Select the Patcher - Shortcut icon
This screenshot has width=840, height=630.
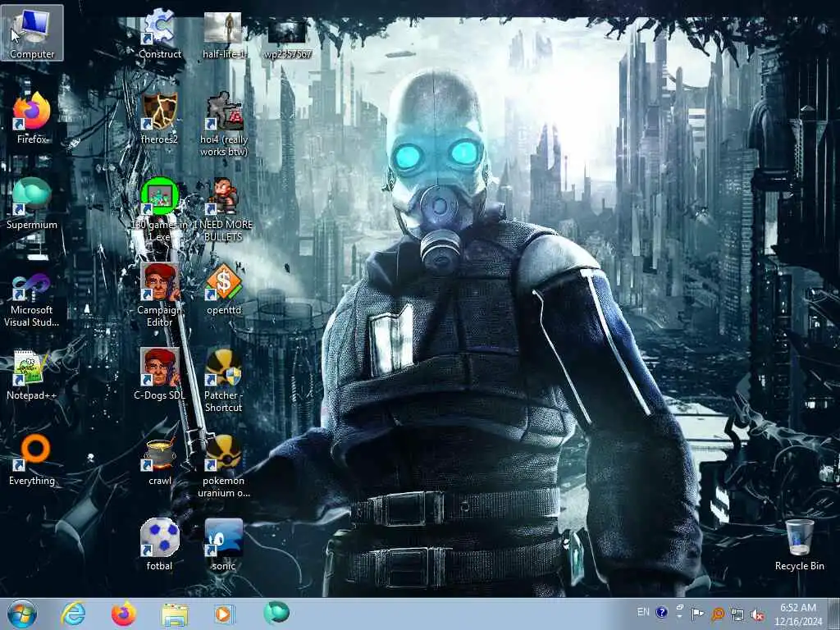(223, 381)
